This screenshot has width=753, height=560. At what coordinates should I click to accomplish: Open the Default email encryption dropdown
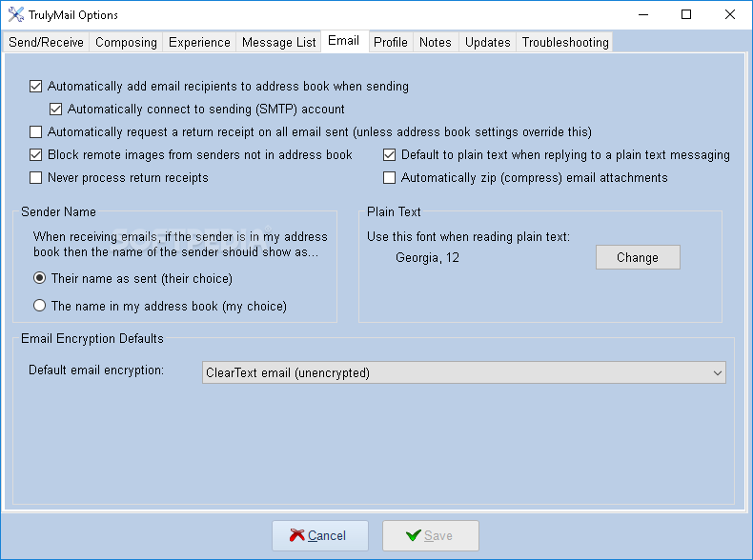click(x=464, y=372)
